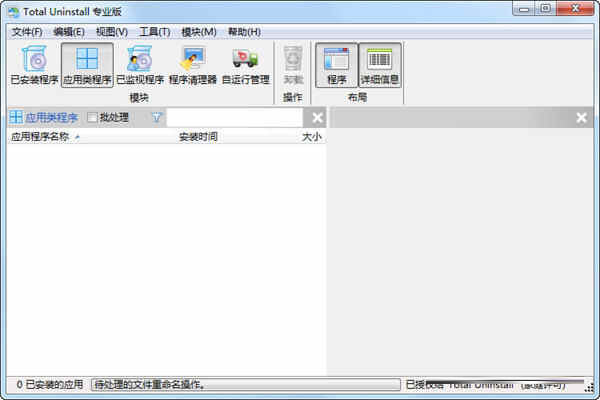Click the 卸载 uninstall icon
The height and width of the screenshot is (400, 600).
(293, 64)
